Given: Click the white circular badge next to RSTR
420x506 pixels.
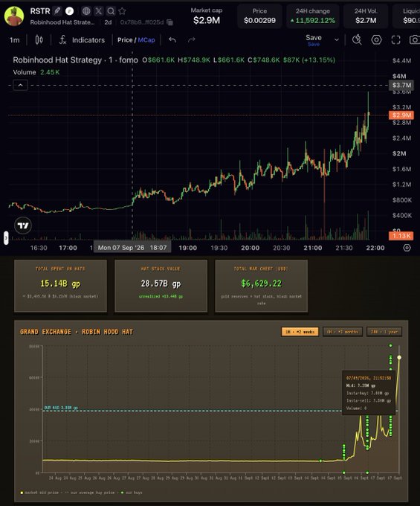Looking at the screenshot, I should click(69, 11).
